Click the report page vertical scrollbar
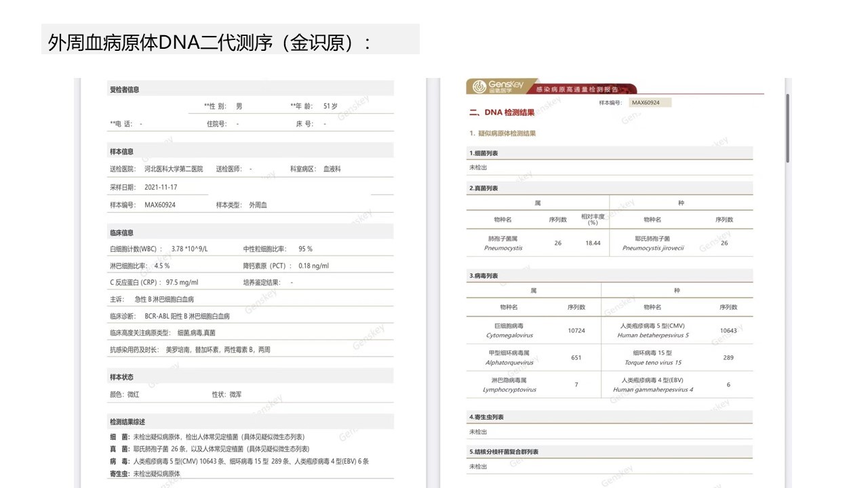 (x=787, y=127)
